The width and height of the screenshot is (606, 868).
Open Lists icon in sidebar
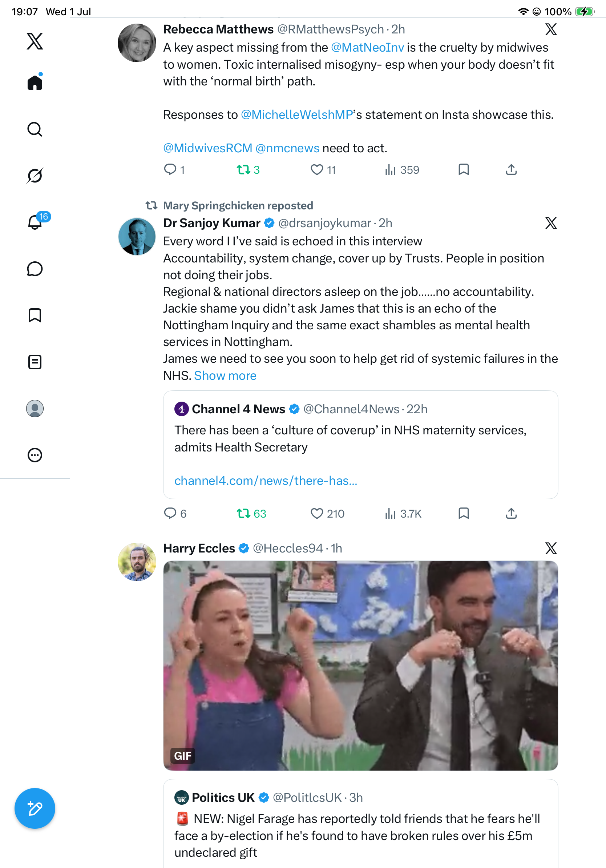35,362
